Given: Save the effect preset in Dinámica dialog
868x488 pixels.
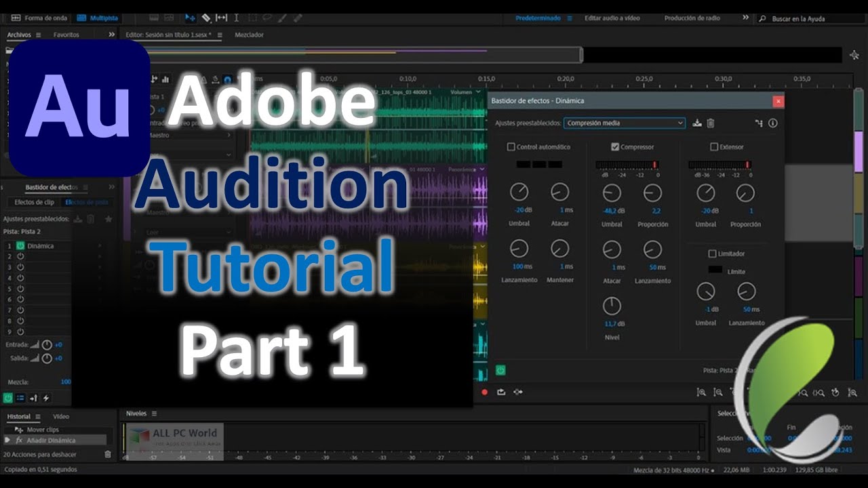Looking at the screenshot, I should 697,123.
